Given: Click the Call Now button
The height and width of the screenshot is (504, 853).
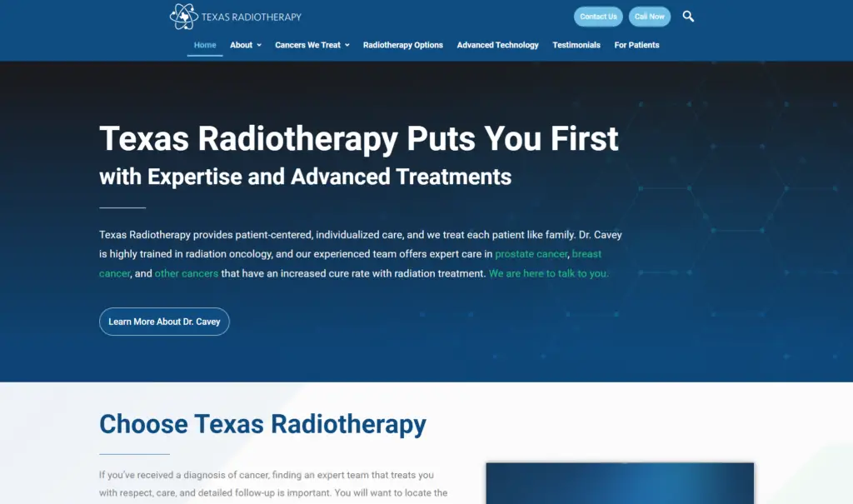Looking at the screenshot, I should [650, 17].
